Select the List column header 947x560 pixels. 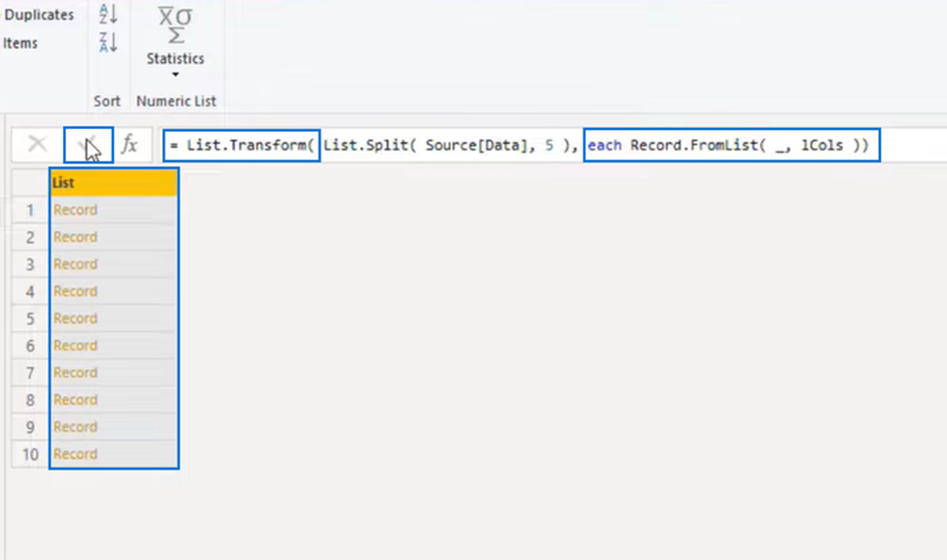click(x=115, y=182)
